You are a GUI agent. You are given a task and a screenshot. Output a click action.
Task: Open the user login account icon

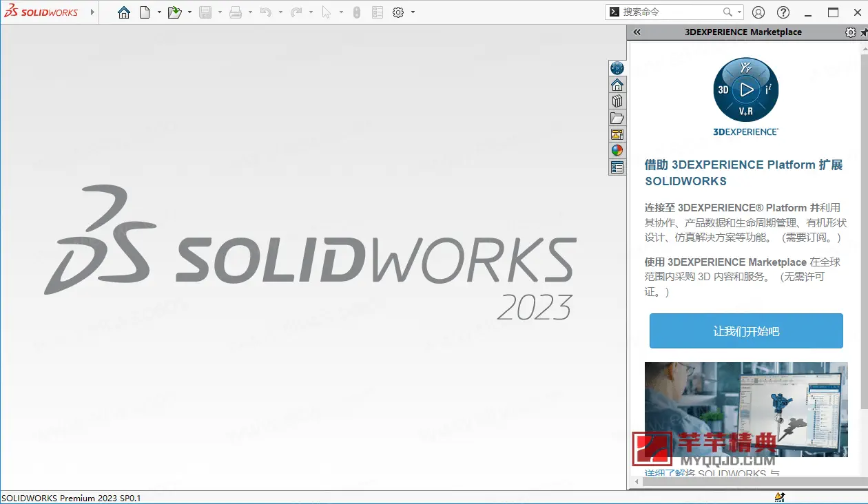tap(758, 12)
